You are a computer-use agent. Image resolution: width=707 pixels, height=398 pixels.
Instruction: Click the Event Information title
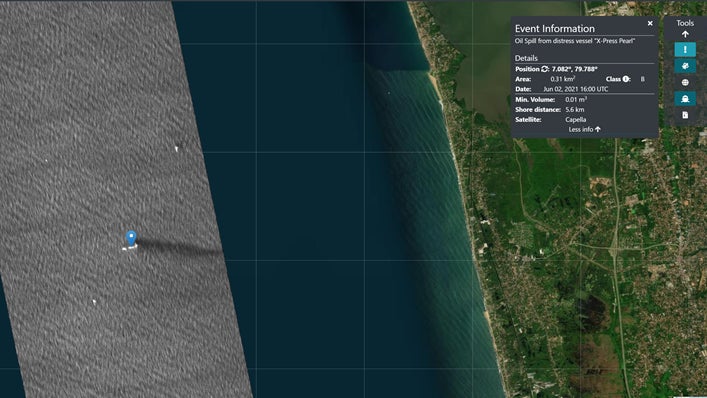(x=555, y=28)
